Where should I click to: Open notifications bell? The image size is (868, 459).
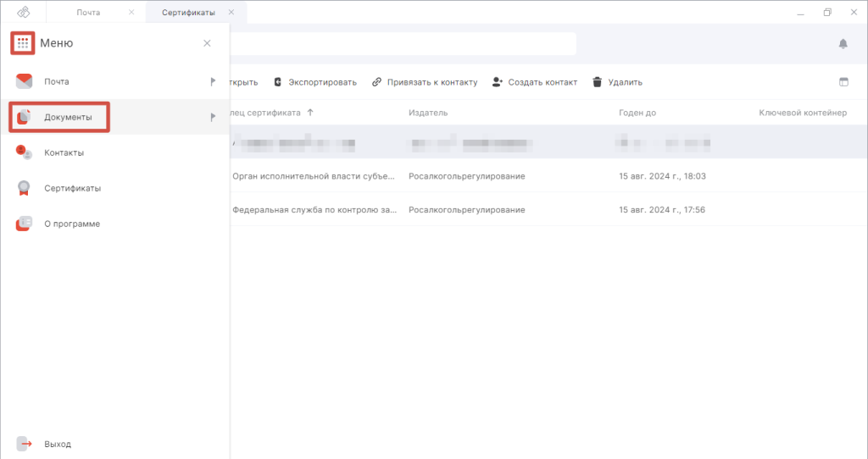pos(843,44)
